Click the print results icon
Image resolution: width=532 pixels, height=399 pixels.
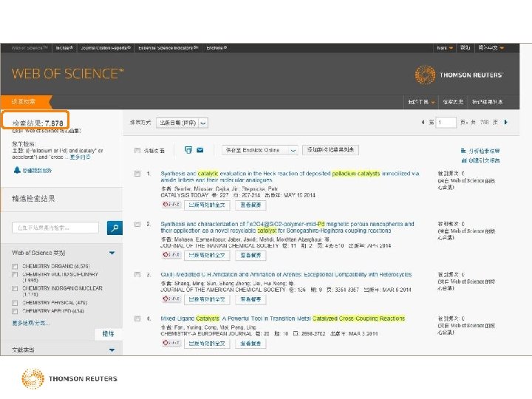pos(188,150)
